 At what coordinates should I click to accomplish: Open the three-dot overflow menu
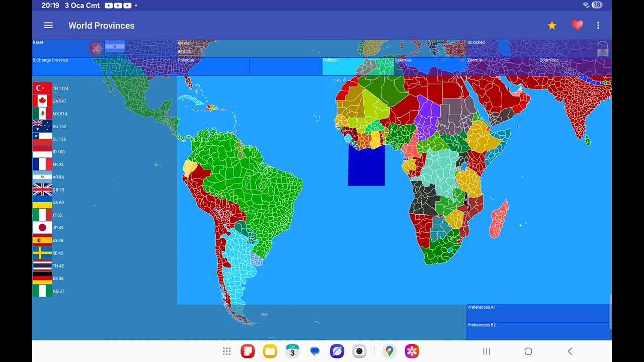click(x=598, y=25)
